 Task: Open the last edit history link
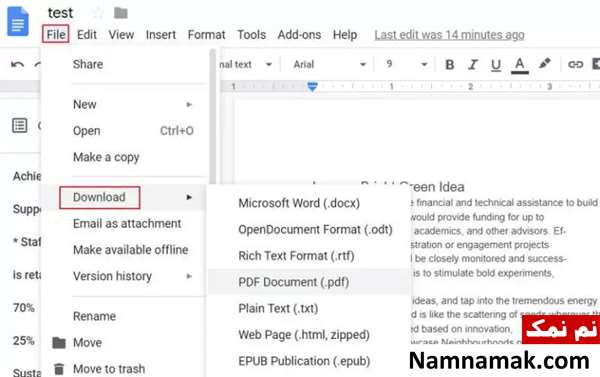coord(449,35)
